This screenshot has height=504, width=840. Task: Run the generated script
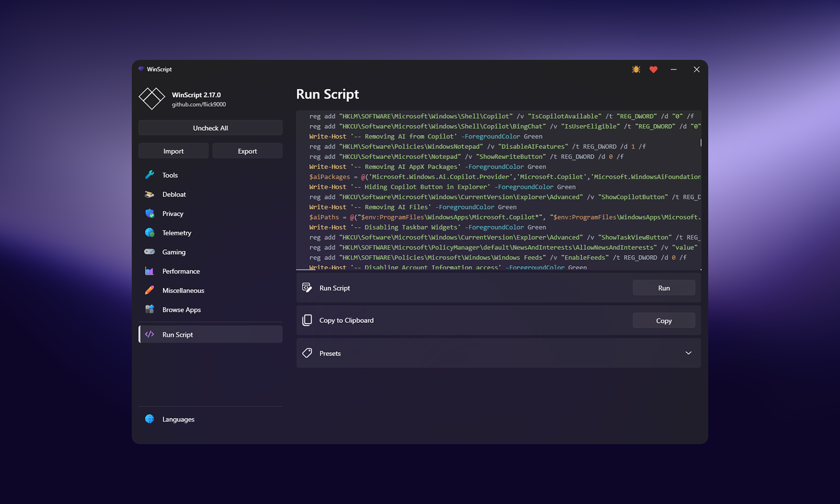pyautogui.click(x=664, y=288)
